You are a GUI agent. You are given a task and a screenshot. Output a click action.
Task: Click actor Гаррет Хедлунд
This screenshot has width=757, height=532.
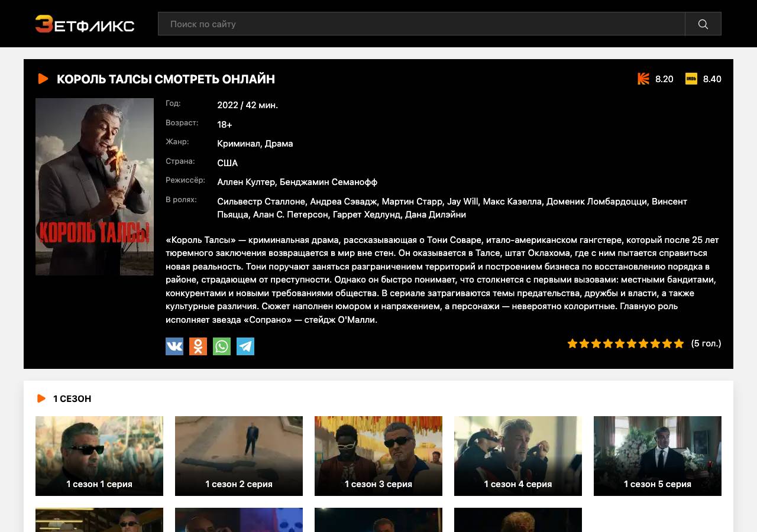pos(367,215)
